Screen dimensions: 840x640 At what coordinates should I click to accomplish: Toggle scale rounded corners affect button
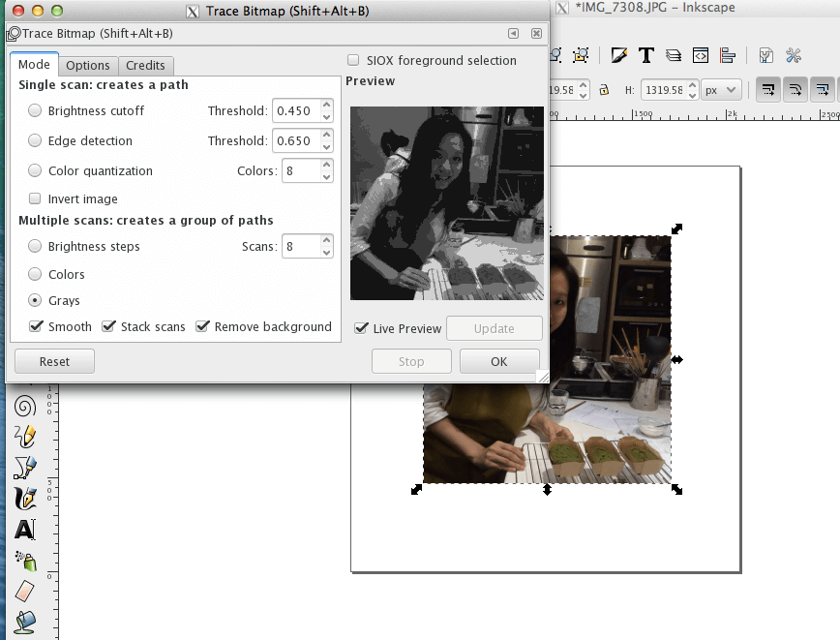[x=795, y=89]
